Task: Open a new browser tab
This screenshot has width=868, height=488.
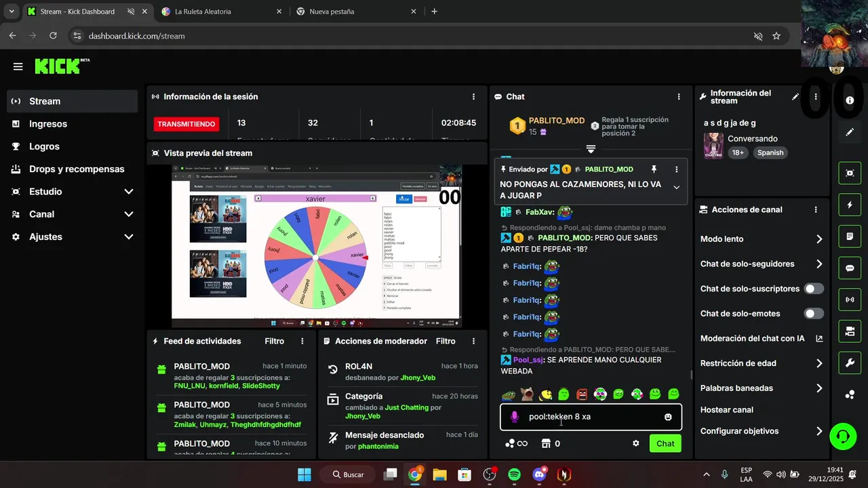Action: [434, 12]
